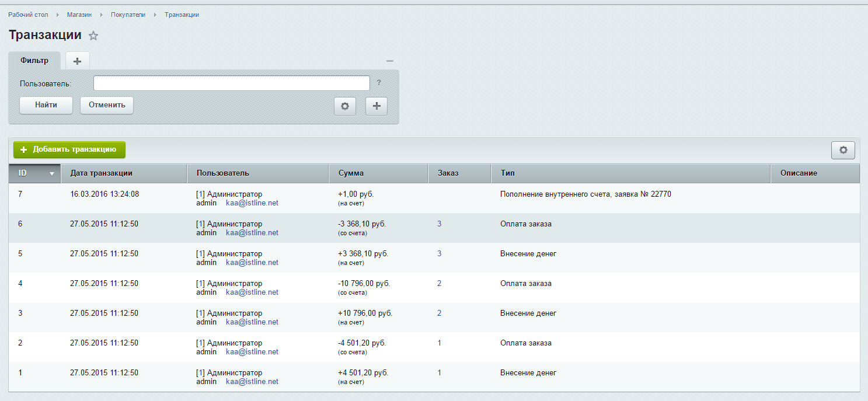This screenshot has width=868, height=401.
Task: Click question mark help next to Пользователь
Action: click(379, 83)
